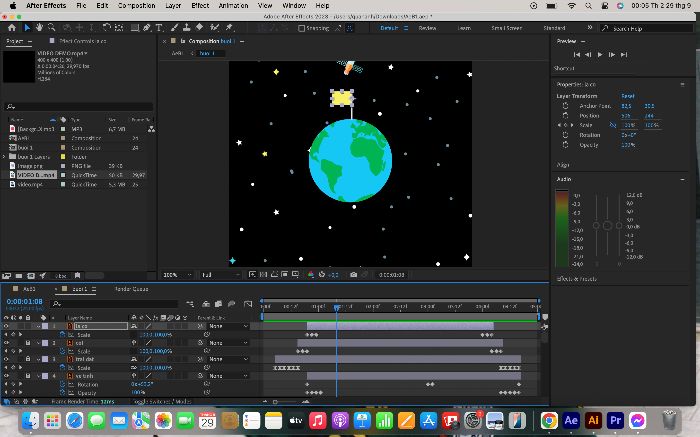The image size is (700, 437).
Task: Open the viewer magnification 200% dropdown
Action: coord(177,275)
